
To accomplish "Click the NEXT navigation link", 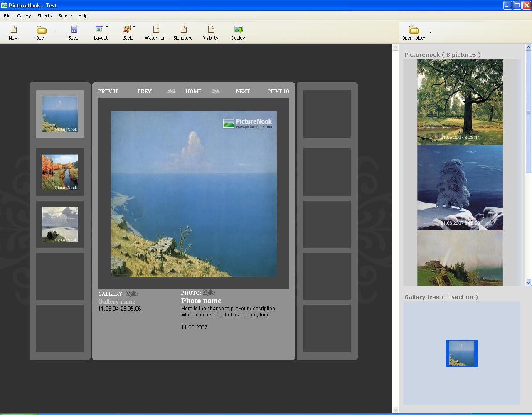I will (243, 91).
